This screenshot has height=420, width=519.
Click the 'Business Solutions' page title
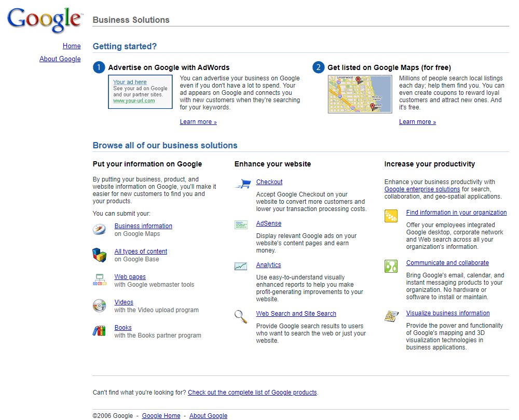click(x=131, y=20)
